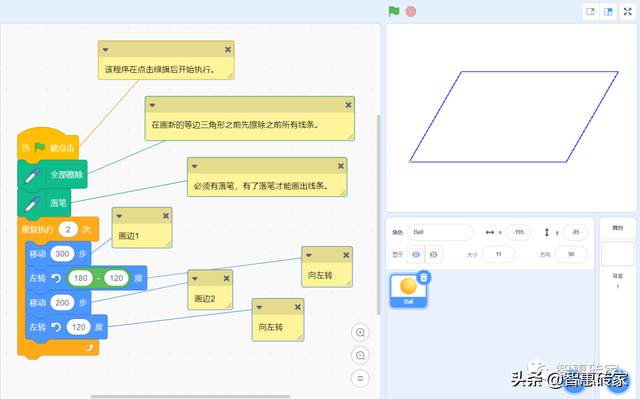
Task: Enter full screen stage mode
Action: (628, 11)
